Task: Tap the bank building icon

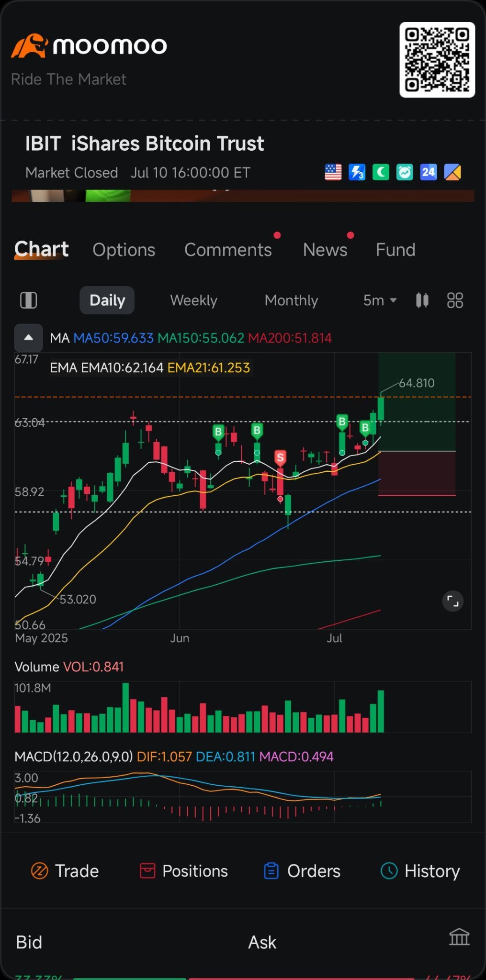Action: pos(459,937)
